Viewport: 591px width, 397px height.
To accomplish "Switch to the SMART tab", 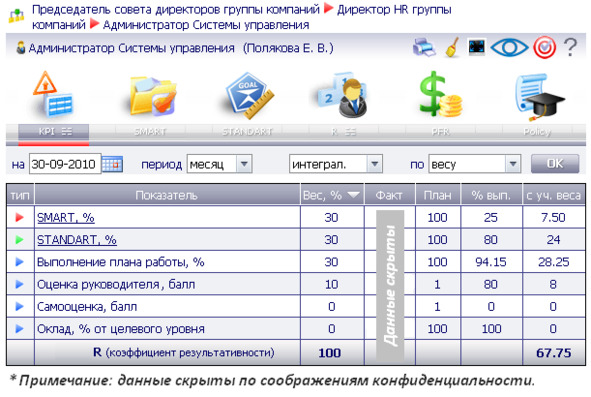I will point(150,132).
